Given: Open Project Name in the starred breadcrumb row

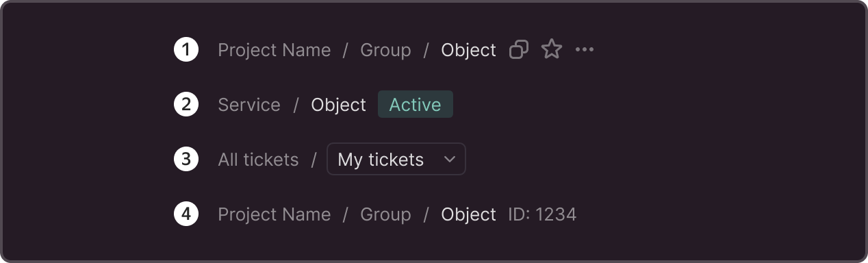Looking at the screenshot, I should pos(275,50).
